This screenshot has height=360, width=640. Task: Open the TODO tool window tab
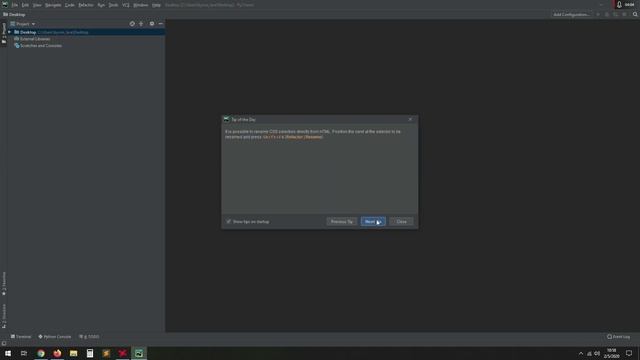(89, 337)
